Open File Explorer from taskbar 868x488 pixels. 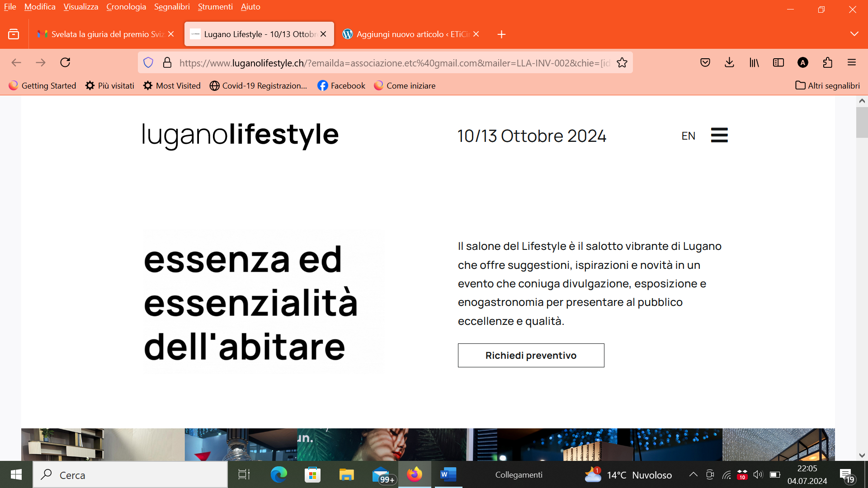click(346, 474)
